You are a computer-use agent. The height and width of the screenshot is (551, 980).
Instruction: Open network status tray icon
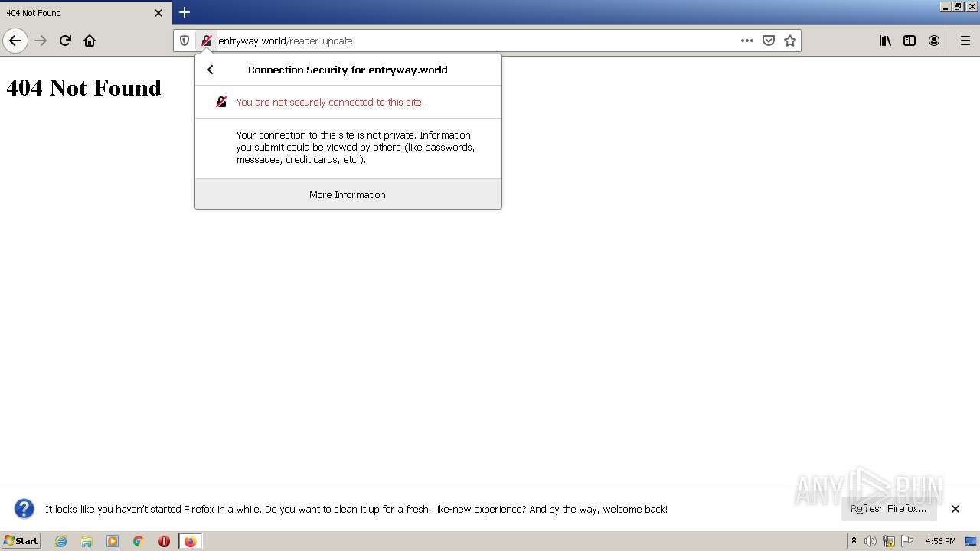click(x=889, y=541)
